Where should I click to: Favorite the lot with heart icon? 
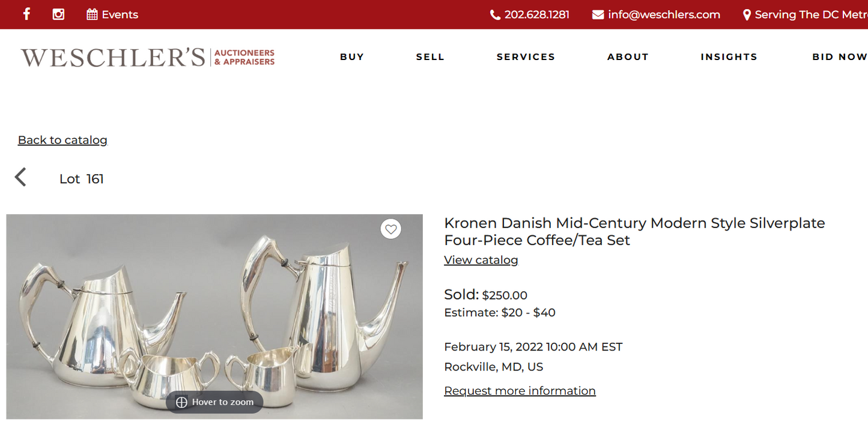[x=391, y=229]
